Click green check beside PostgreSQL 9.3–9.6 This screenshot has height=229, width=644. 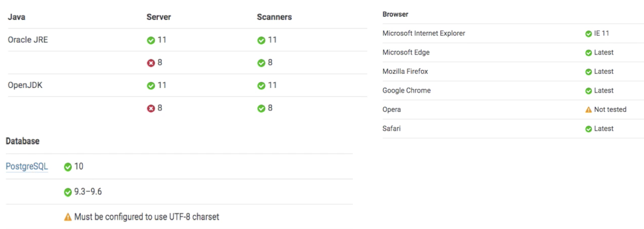pyautogui.click(x=68, y=192)
